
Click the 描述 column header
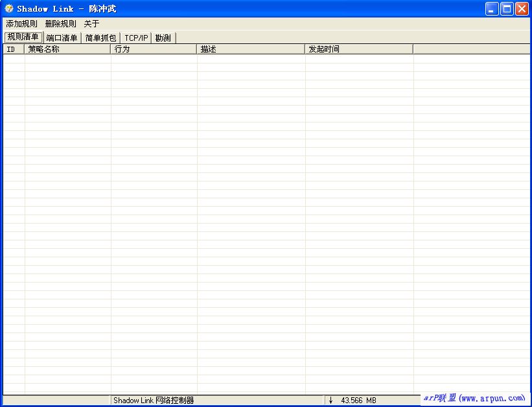click(251, 49)
